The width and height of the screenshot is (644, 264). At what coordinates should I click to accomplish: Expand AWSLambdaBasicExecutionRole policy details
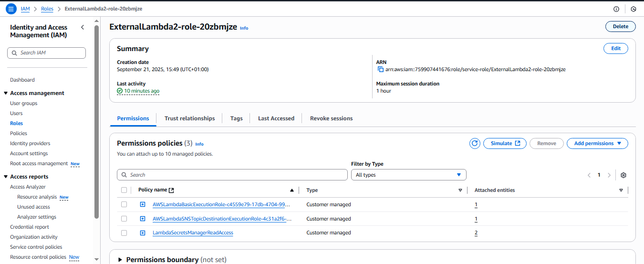[x=143, y=204]
